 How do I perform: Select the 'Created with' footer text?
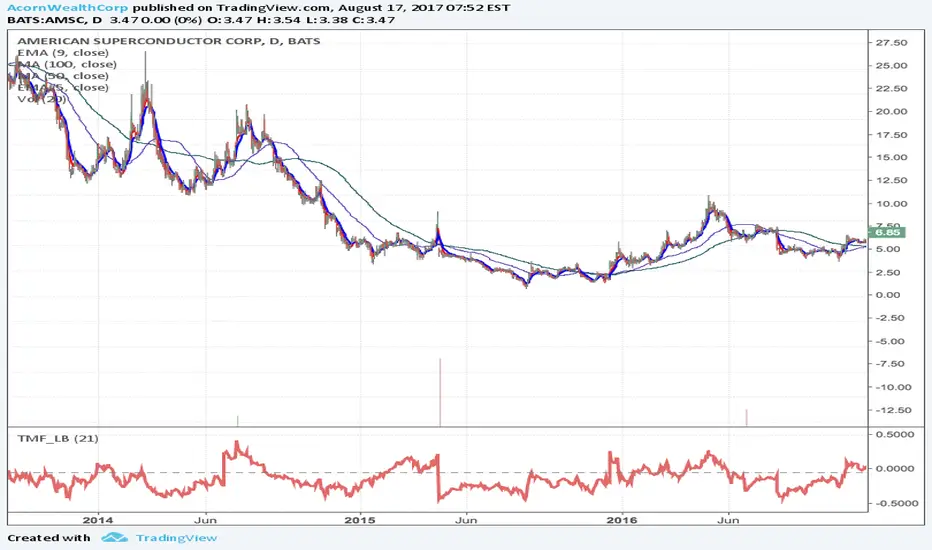(49, 538)
